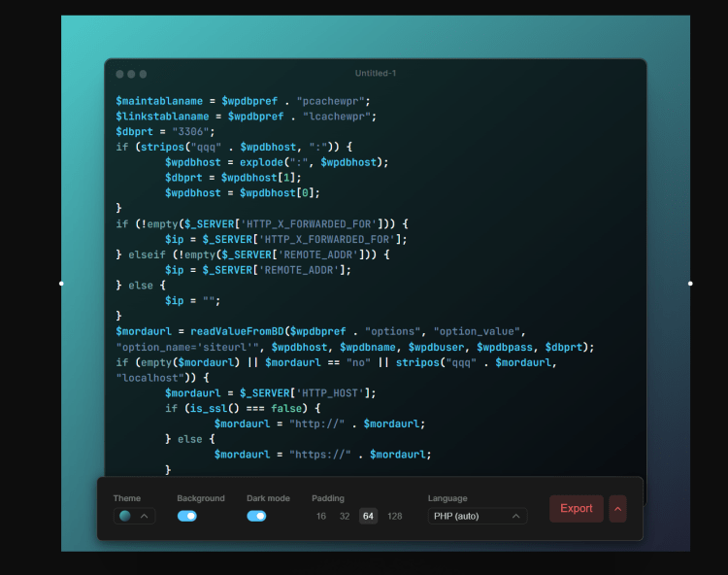This screenshot has height=575, width=728.
Task: Click the "pcachewpr" string in code
Action: click(x=330, y=101)
